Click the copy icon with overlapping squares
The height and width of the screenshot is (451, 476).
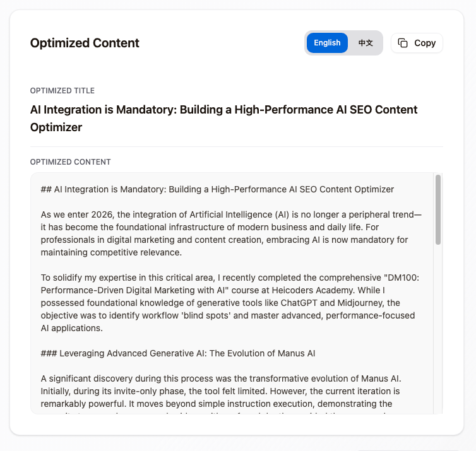click(x=403, y=43)
